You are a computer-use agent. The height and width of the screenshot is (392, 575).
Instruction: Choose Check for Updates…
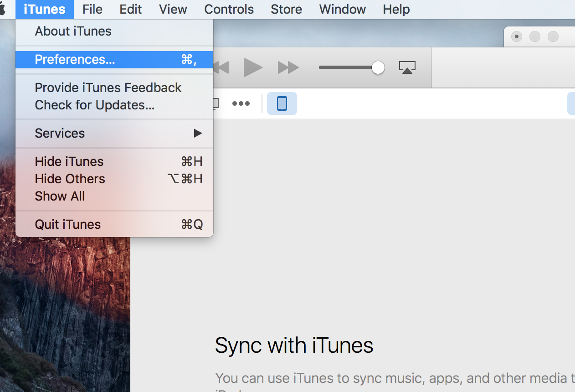114,105
